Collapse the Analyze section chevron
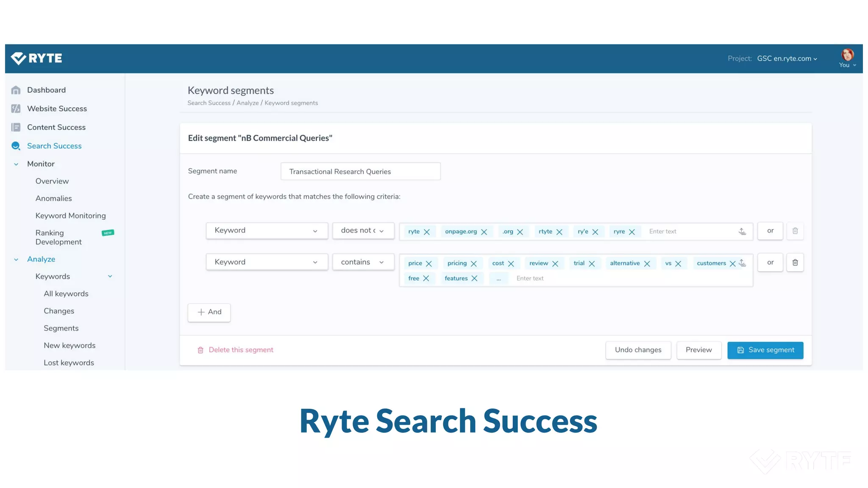868x488 pixels. tap(16, 260)
